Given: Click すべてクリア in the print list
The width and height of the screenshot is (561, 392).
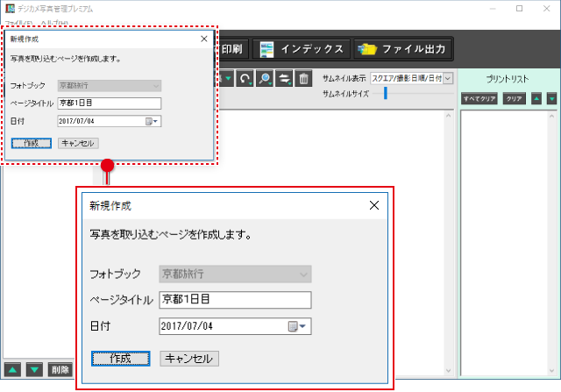Looking at the screenshot, I should 479,98.
